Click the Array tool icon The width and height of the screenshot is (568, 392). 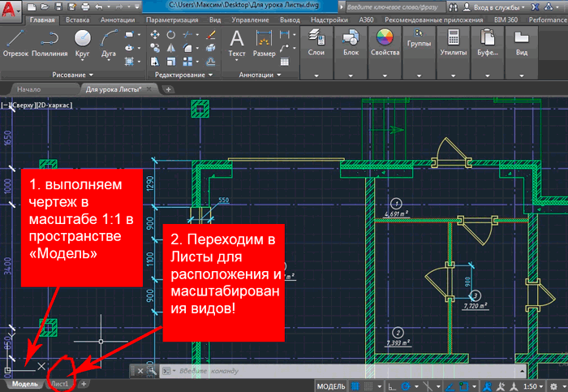click(187, 62)
